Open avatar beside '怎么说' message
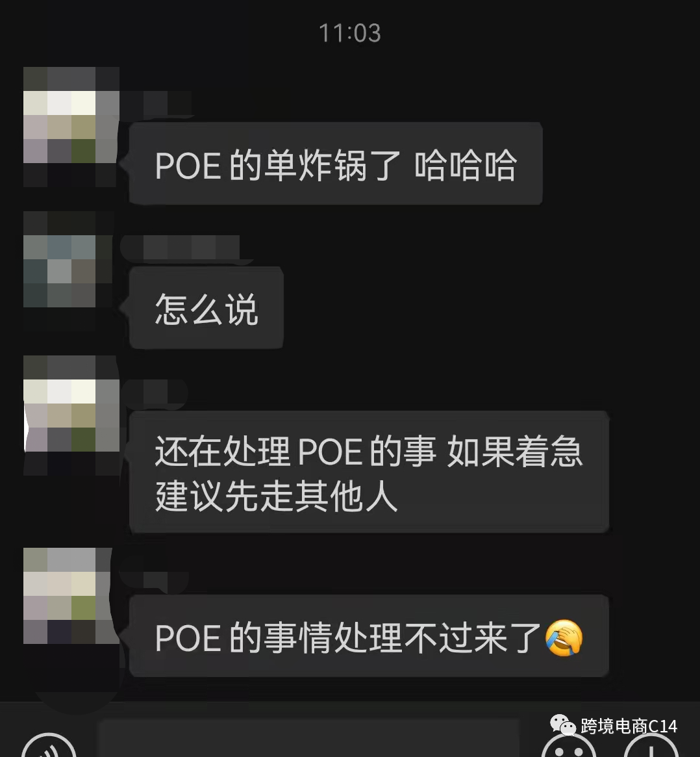 pos(68,270)
